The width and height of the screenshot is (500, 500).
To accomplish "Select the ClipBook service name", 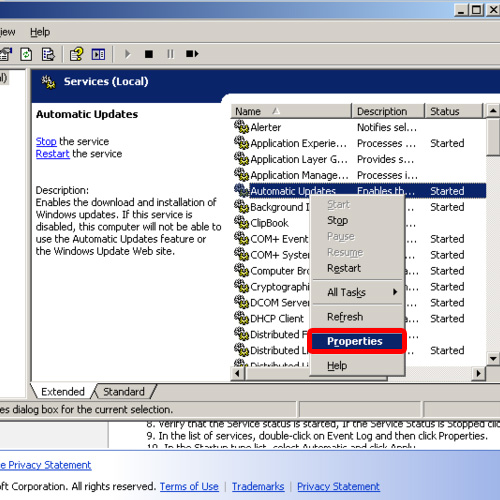I will [x=269, y=223].
